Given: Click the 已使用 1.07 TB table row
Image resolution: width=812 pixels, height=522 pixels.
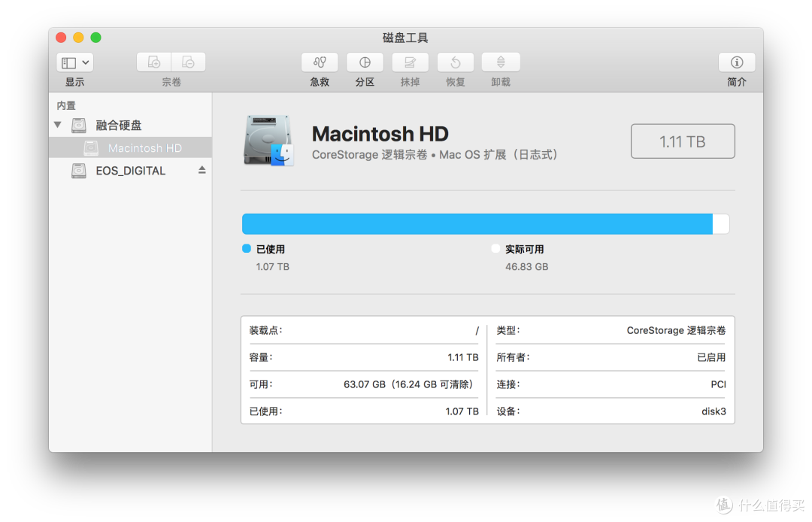Looking at the screenshot, I should coord(364,411).
